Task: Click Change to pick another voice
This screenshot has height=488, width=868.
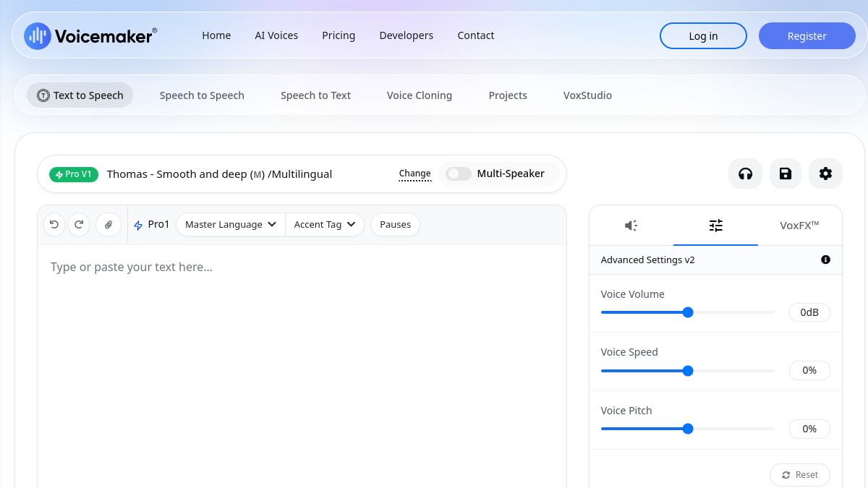Action: [x=415, y=174]
